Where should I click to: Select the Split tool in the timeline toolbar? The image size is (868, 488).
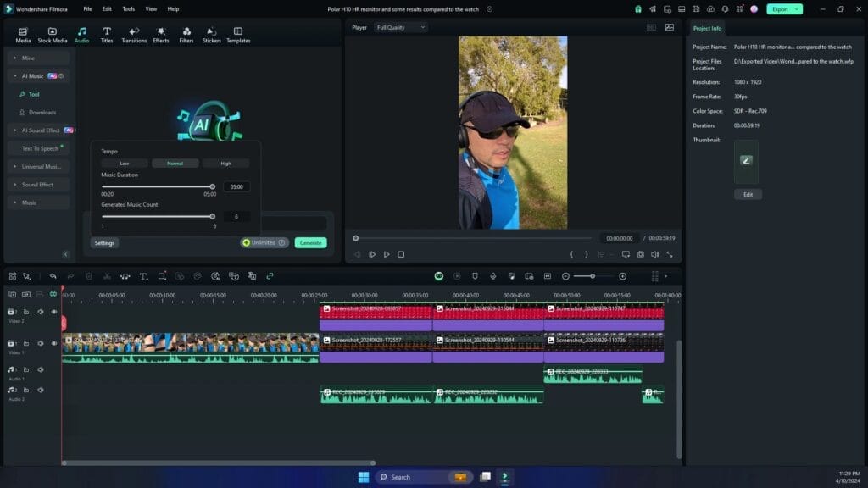coord(106,276)
